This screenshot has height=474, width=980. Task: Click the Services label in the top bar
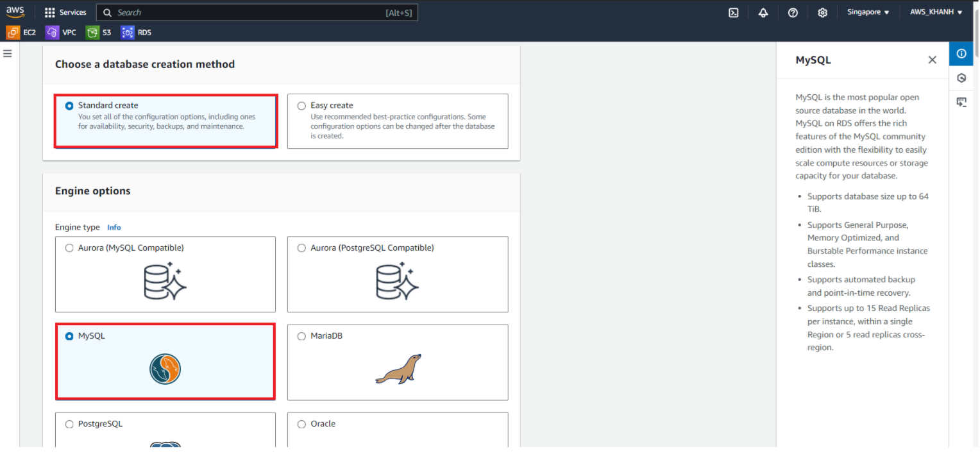[72, 12]
